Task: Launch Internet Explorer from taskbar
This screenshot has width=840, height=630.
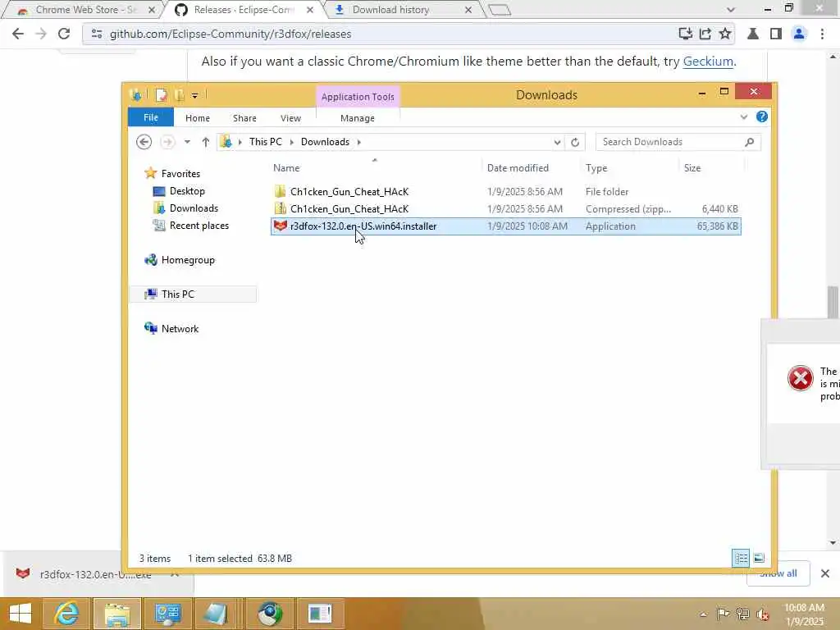Action: pyautogui.click(x=66, y=614)
